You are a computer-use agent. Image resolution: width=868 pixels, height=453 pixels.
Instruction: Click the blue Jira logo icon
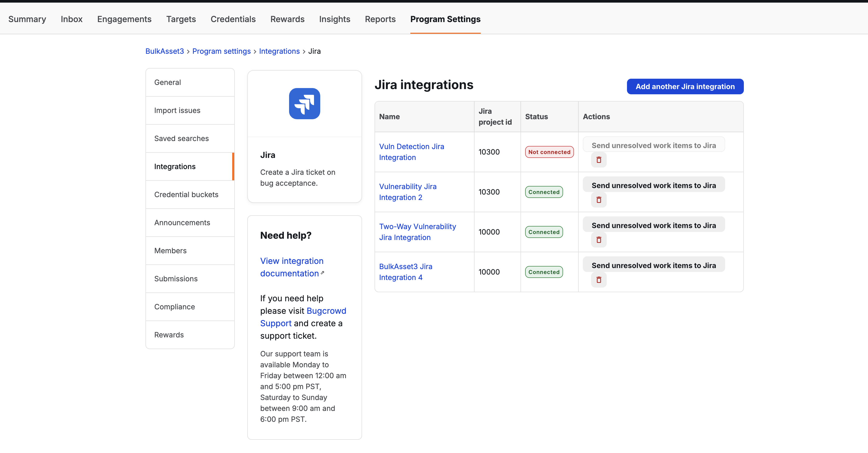[x=305, y=103]
